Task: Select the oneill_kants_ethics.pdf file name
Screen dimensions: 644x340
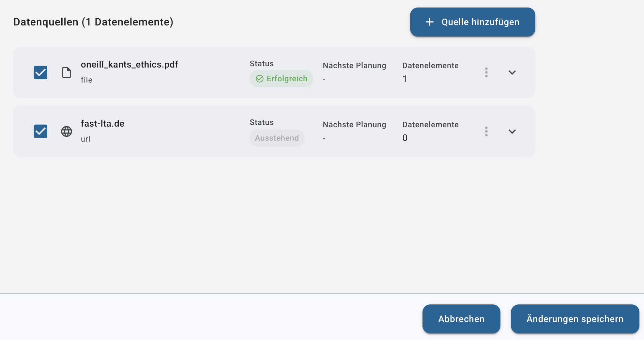Action: click(130, 65)
